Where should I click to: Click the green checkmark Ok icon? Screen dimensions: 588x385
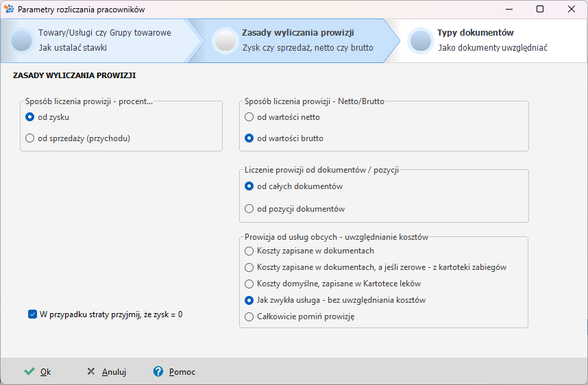[29, 371]
